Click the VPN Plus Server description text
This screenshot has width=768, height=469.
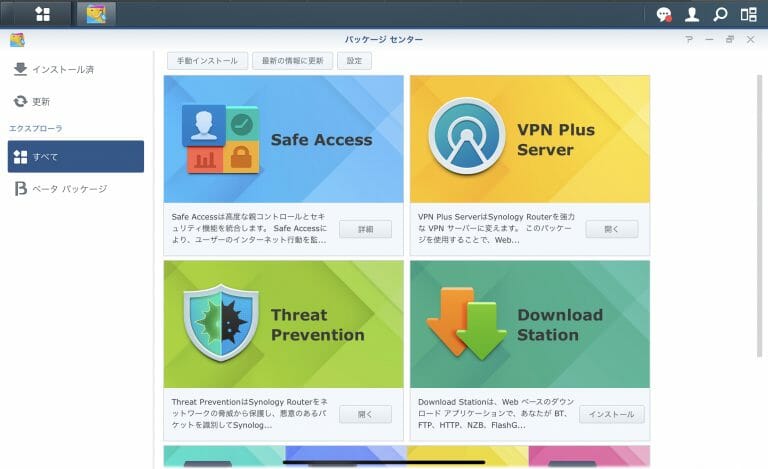click(496, 228)
